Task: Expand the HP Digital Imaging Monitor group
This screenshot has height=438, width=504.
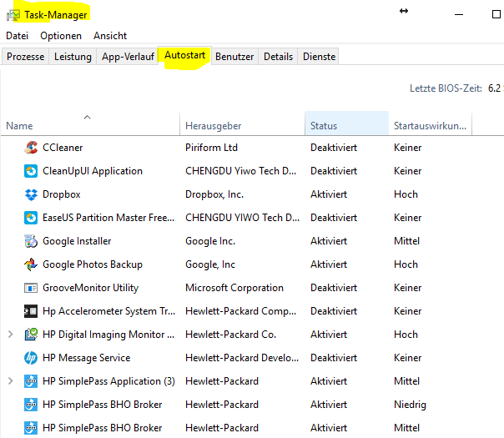Action: 11,335
